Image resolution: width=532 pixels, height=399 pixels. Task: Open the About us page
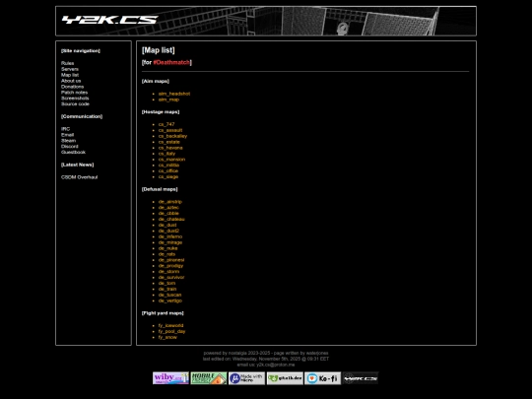(x=71, y=81)
